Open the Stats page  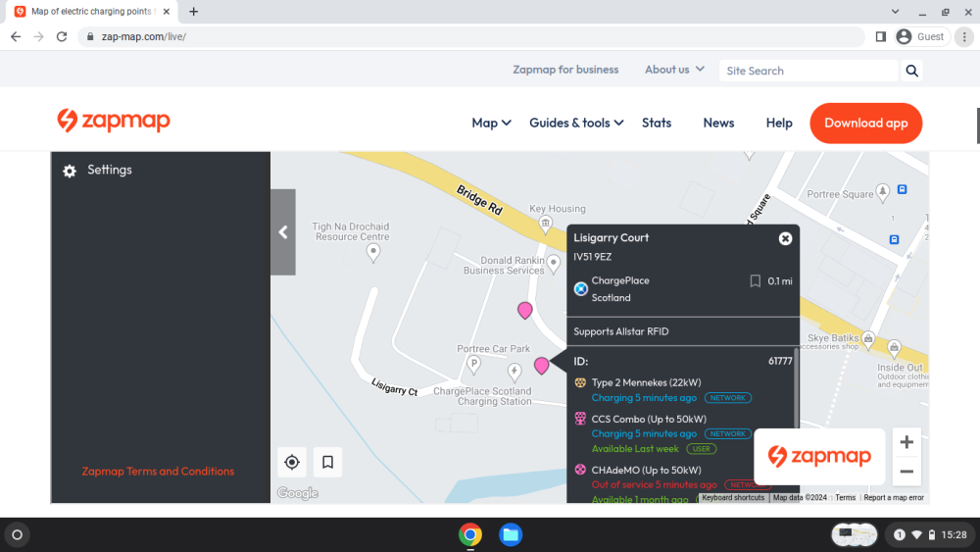click(x=657, y=124)
